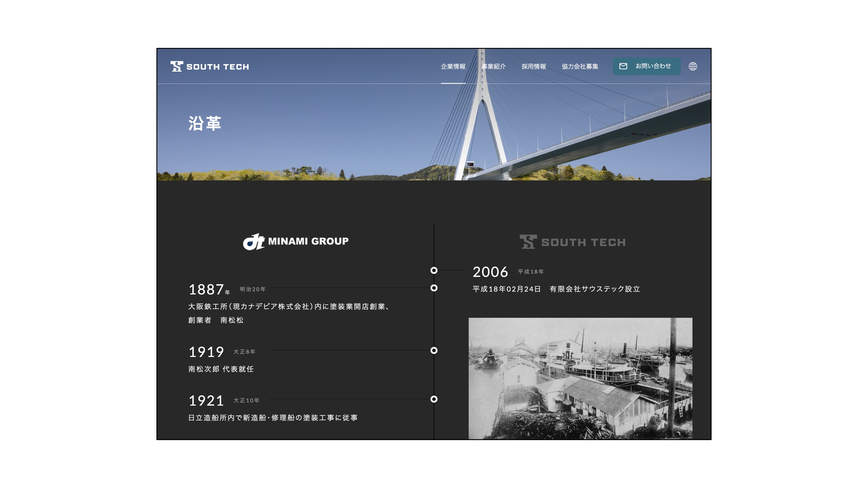Click the Minami Group logo
Image resolution: width=868 pixels, height=488 pixels.
click(x=296, y=242)
